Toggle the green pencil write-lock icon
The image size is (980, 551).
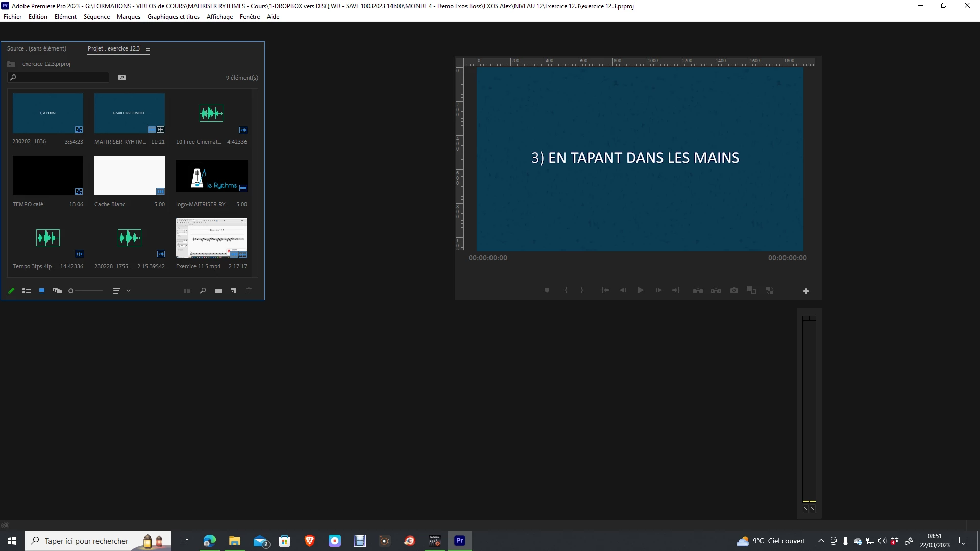11,291
